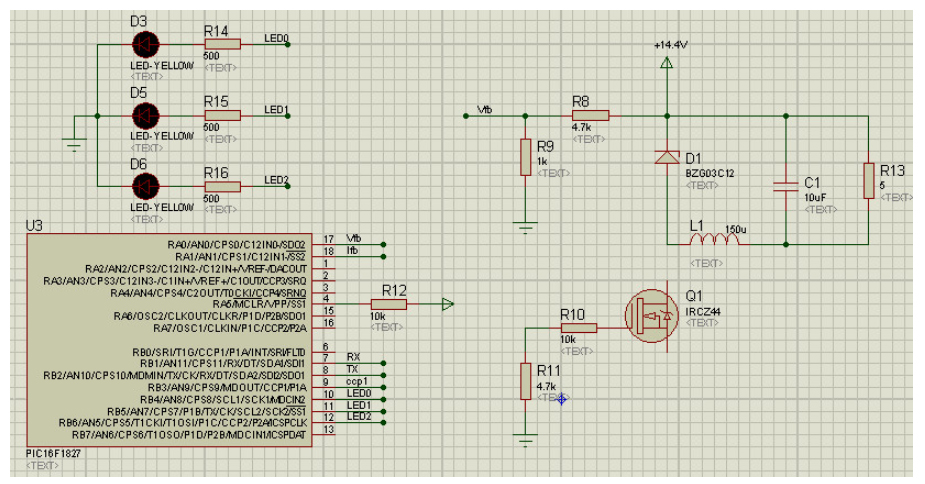
Task: Click the R11 4.7k resistor
Action: (526, 381)
